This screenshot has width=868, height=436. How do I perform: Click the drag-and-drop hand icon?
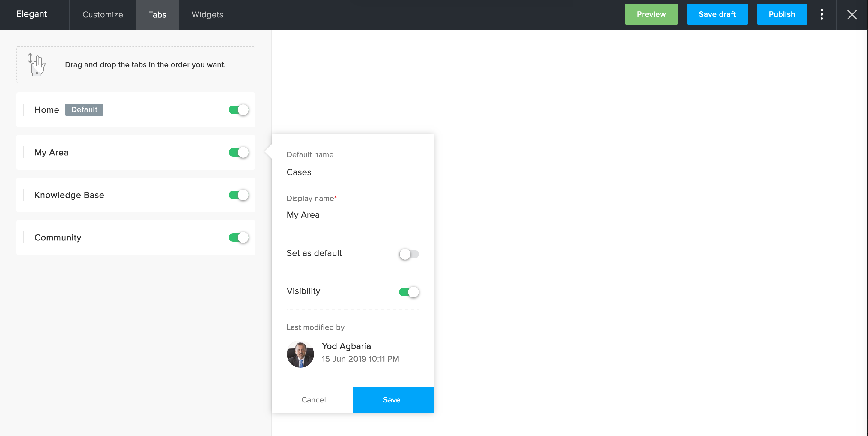36,65
